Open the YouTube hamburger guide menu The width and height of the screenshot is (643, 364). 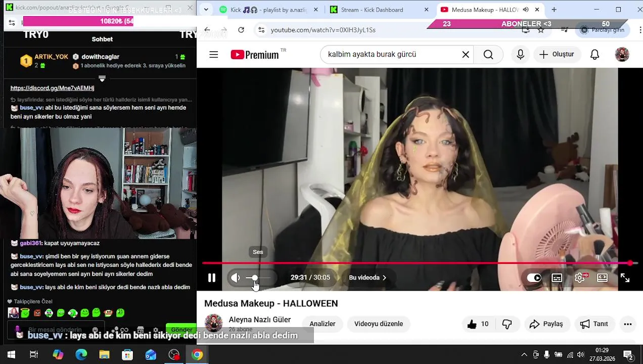pyautogui.click(x=213, y=54)
